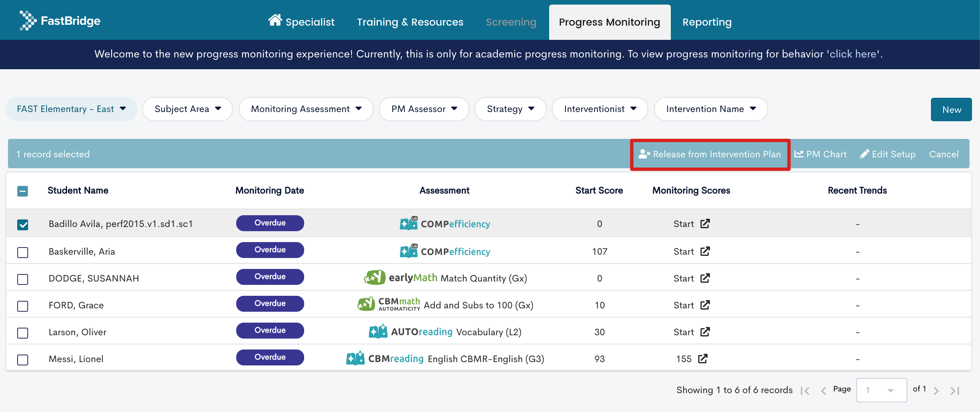The image size is (980, 412).
Task: Open the external link icon for DODGE, SUSANNAH
Action: pos(705,278)
